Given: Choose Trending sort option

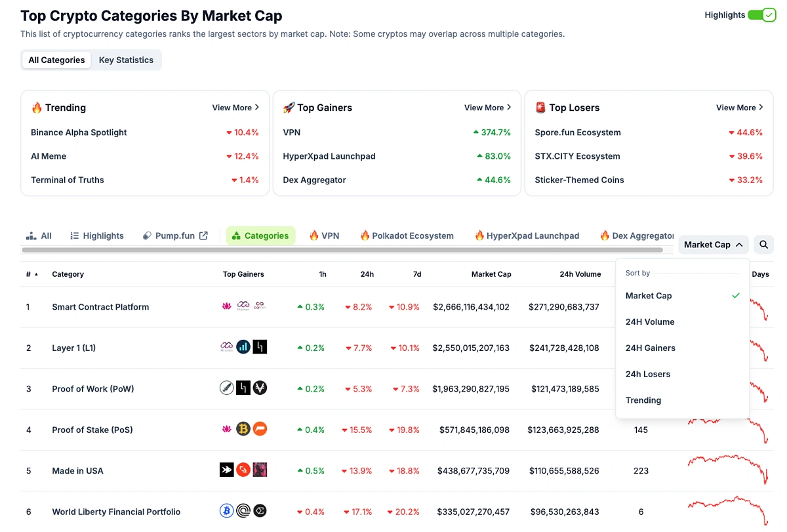Looking at the screenshot, I should pyautogui.click(x=682, y=401).
